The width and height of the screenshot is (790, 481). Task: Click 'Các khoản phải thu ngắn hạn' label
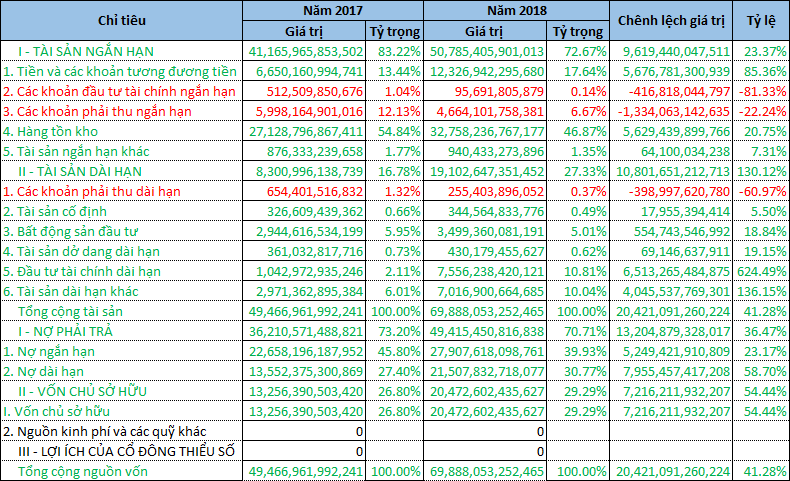point(97,111)
